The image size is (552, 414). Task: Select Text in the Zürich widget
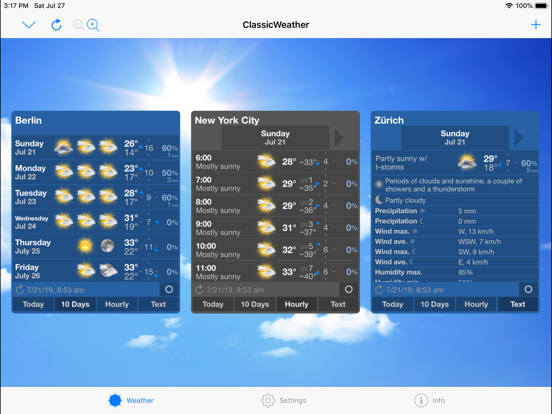pos(518,304)
